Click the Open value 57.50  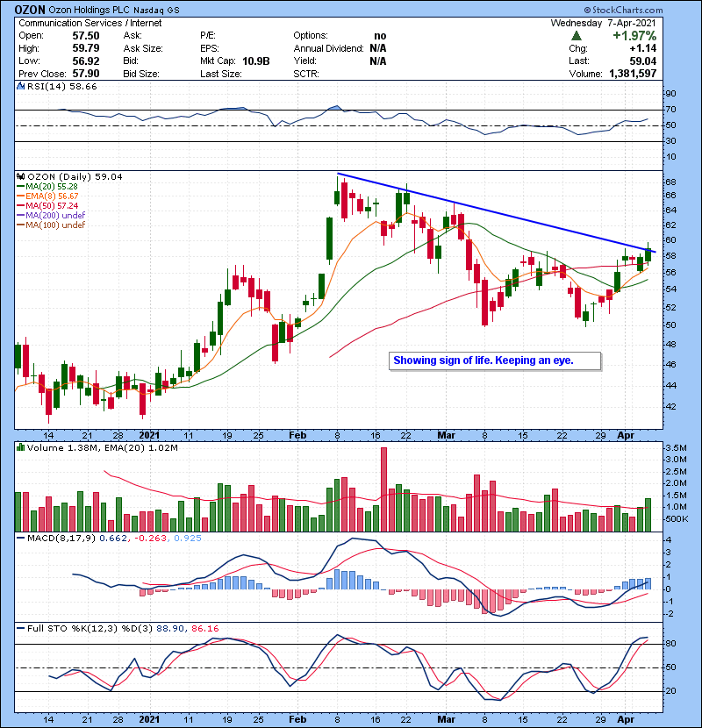tap(86, 36)
